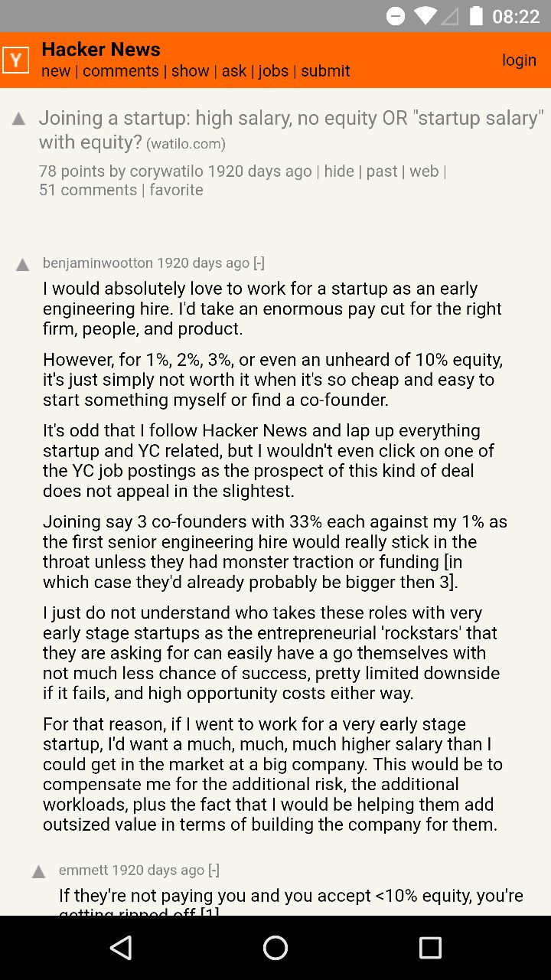
Task: Tap Android back navigation button
Action: (121, 948)
